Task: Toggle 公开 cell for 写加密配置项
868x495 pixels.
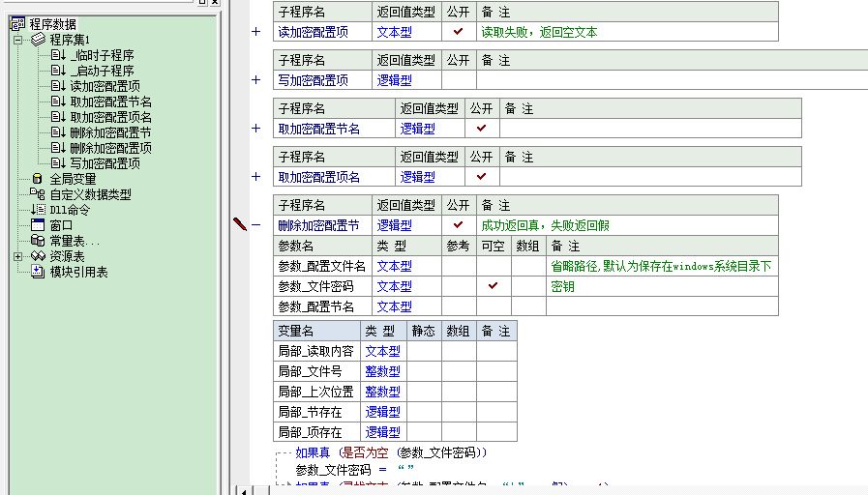Action: tap(459, 80)
